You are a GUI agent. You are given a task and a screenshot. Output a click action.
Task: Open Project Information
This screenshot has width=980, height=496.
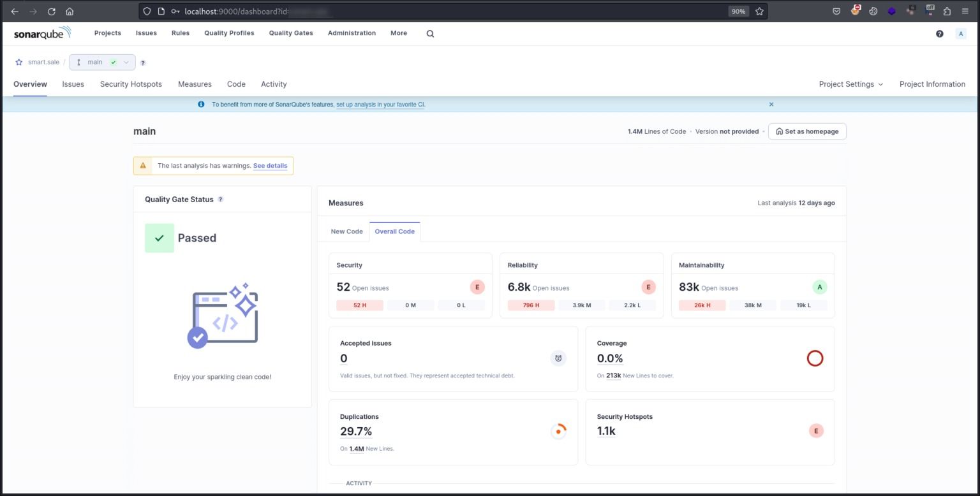point(932,84)
